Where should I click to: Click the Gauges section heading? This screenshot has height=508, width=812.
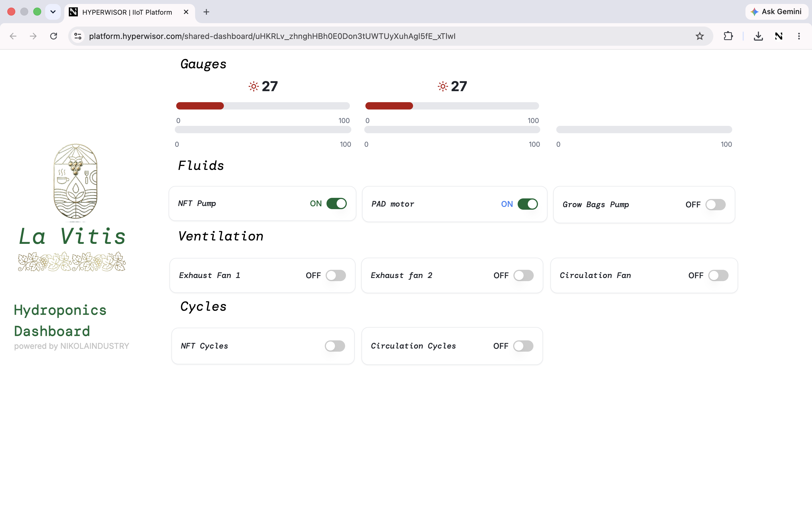coord(203,64)
